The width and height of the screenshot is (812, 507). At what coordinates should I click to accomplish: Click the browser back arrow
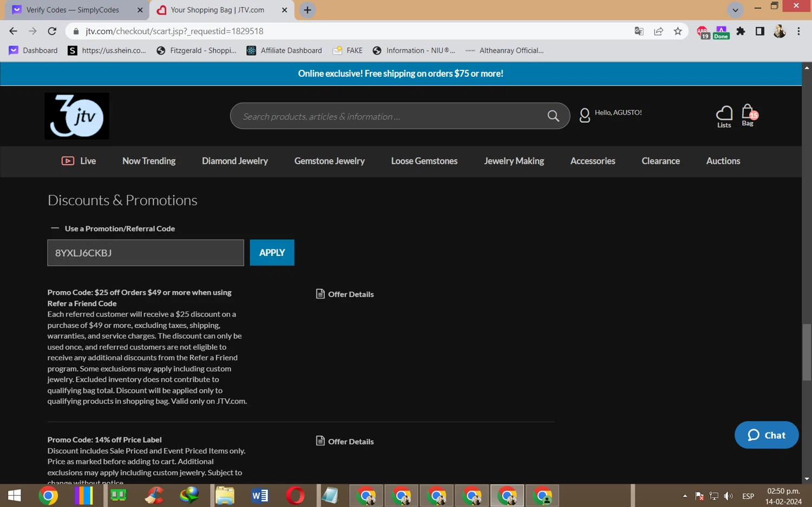[x=14, y=31]
